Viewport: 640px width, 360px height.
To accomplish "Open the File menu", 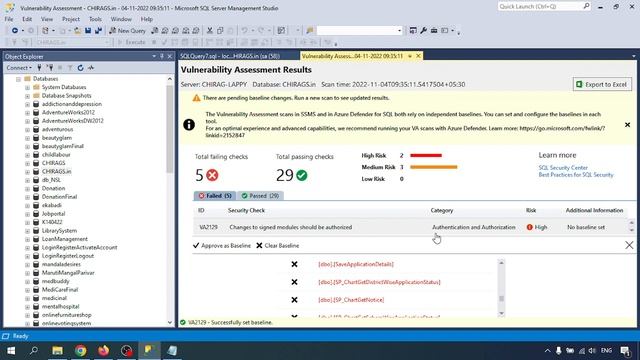I will click(x=9, y=19).
